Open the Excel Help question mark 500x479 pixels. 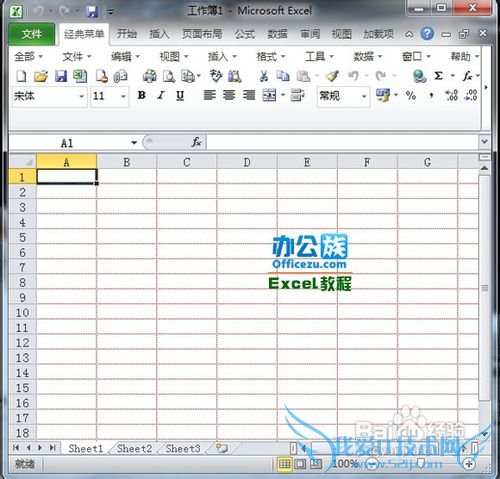pyautogui.click(x=427, y=34)
